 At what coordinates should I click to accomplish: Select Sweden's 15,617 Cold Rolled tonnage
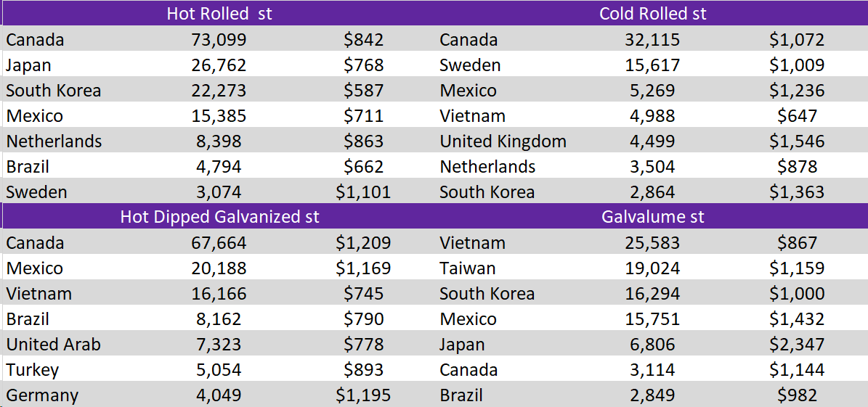click(x=652, y=65)
